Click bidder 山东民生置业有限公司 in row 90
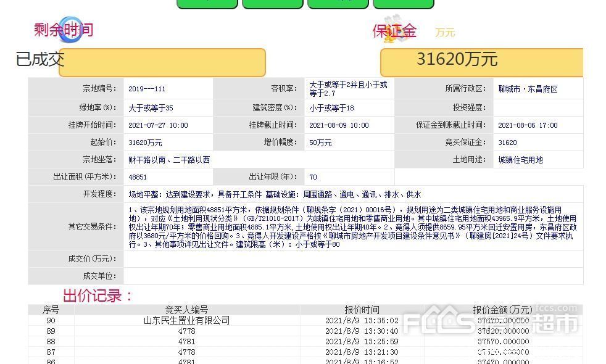The height and width of the screenshot is (364, 606). [186, 320]
